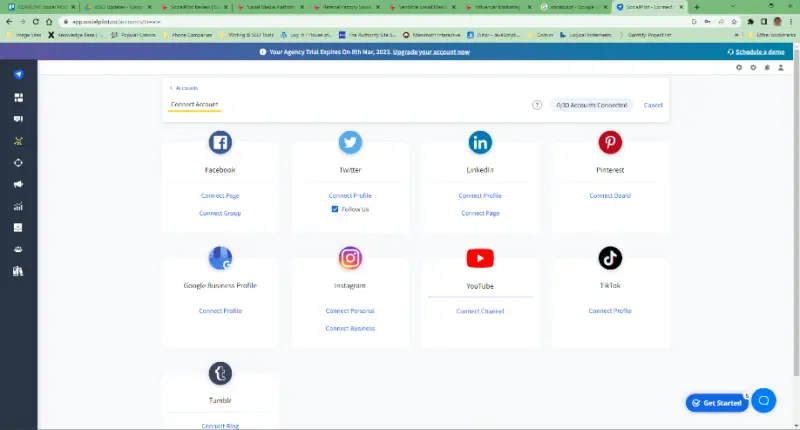This screenshot has height=430, width=800.
Task: Click the megaphone icon in sidebar
Action: point(18,184)
